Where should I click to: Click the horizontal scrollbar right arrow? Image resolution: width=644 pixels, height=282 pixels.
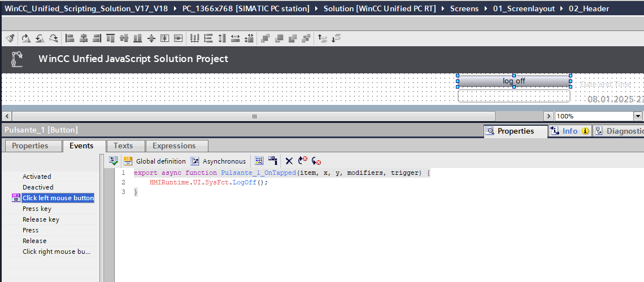549,116
